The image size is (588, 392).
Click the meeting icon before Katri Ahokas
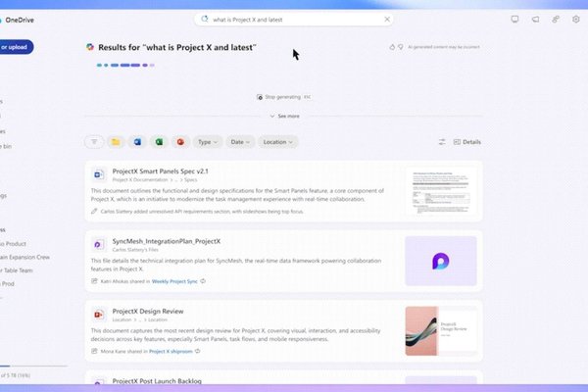tap(94, 281)
